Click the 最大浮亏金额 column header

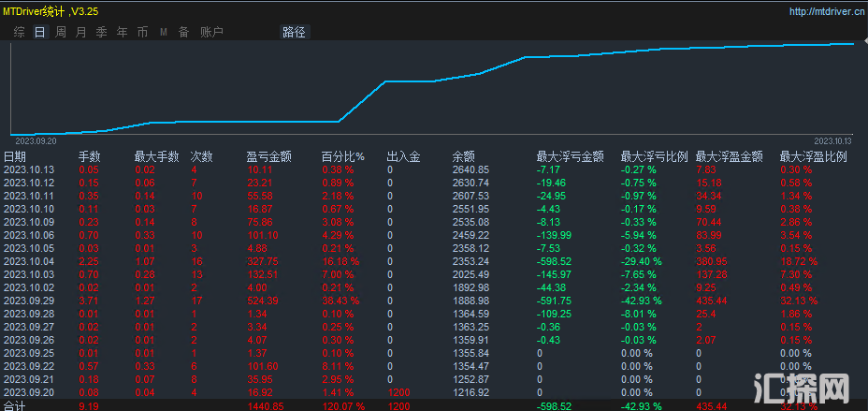pyautogui.click(x=570, y=156)
